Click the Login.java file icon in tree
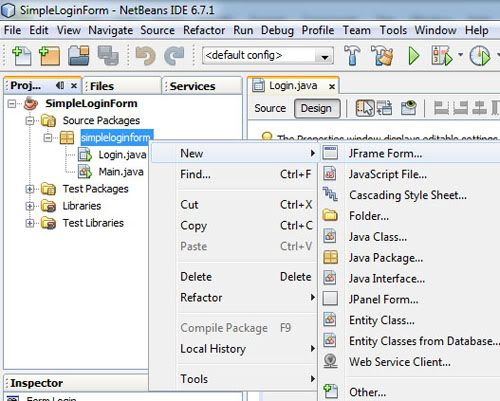 (85, 155)
